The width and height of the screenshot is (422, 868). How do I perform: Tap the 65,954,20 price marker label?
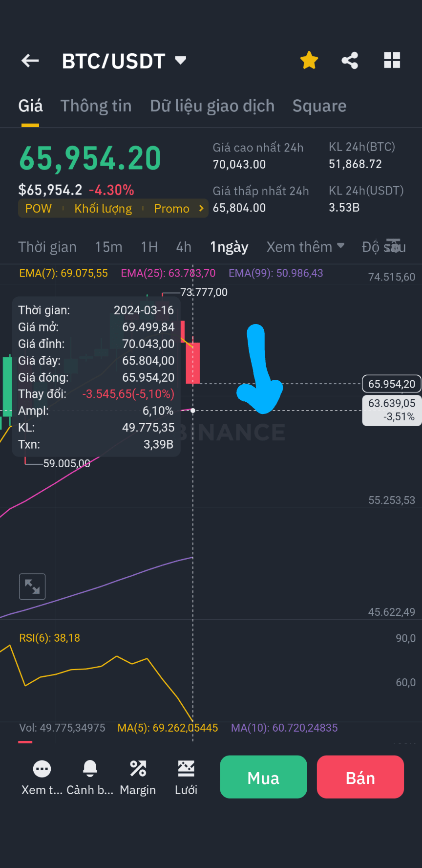[391, 384]
